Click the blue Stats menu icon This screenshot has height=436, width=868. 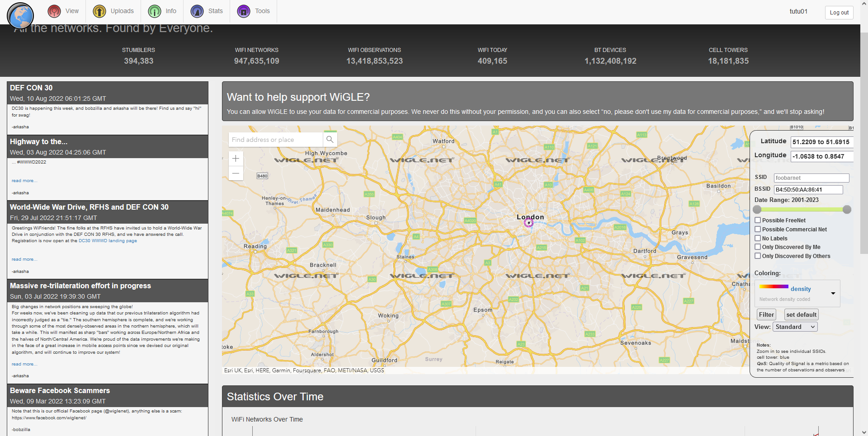coord(197,11)
